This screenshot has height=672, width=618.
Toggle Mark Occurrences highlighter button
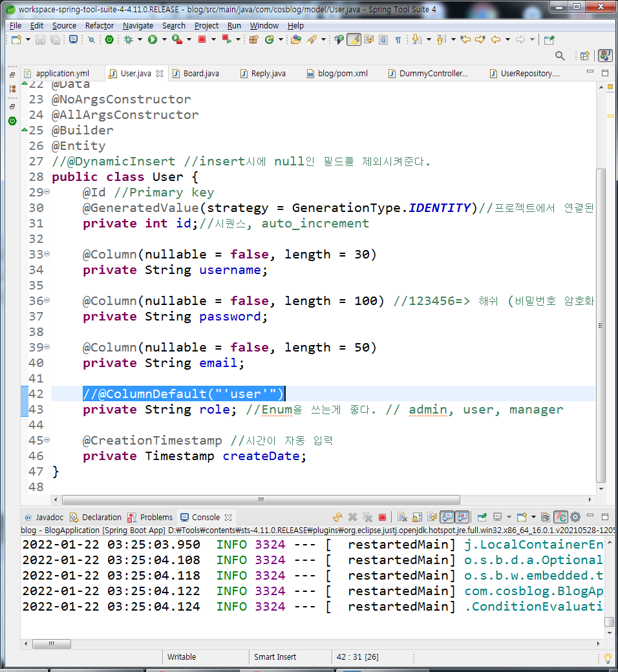[354, 40]
